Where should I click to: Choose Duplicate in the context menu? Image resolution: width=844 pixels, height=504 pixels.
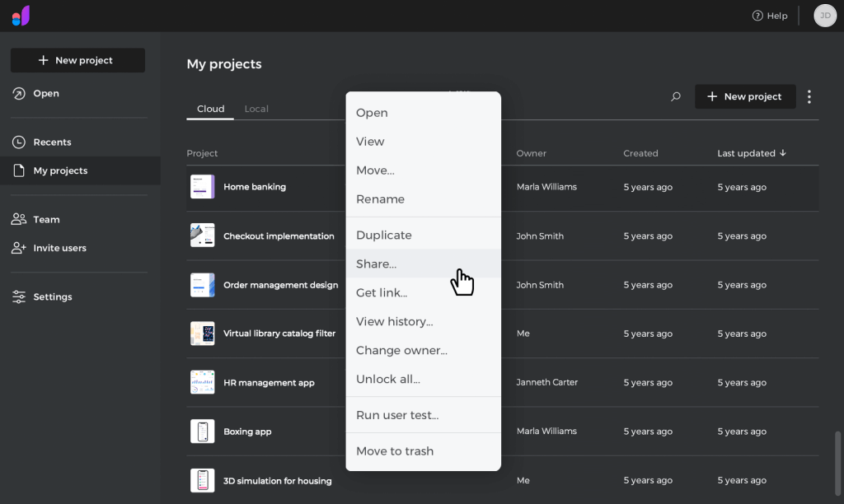coord(383,235)
